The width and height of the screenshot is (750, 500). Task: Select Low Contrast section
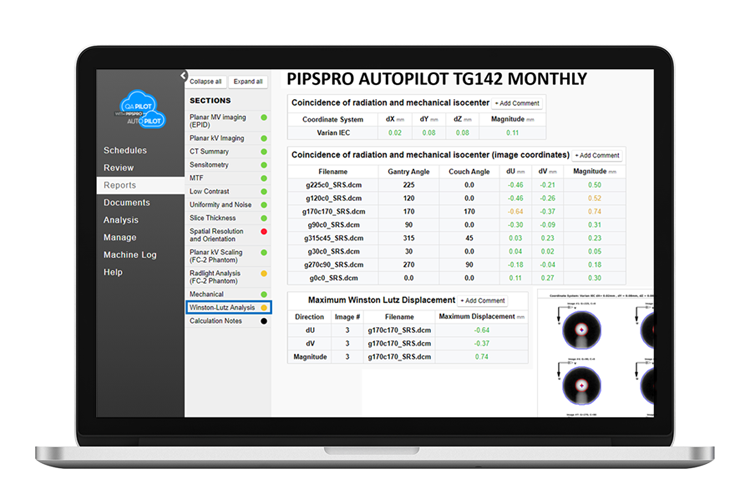tap(228, 191)
